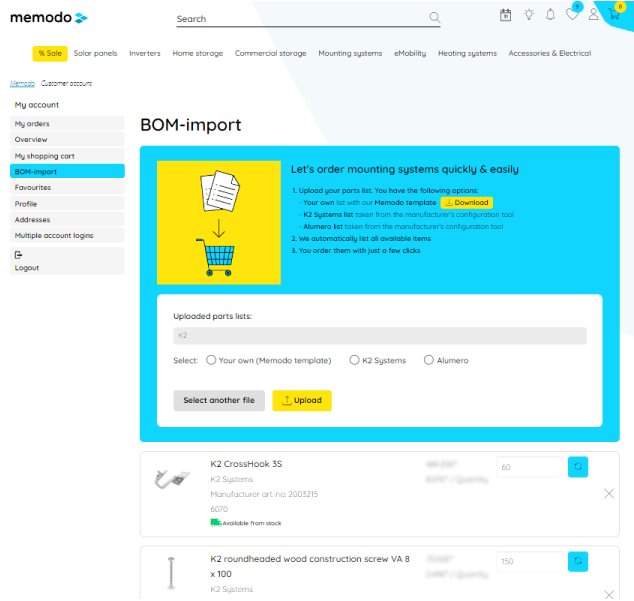Click the search magnifier icon
The image size is (634, 601).
pyautogui.click(x=434, y=17)
